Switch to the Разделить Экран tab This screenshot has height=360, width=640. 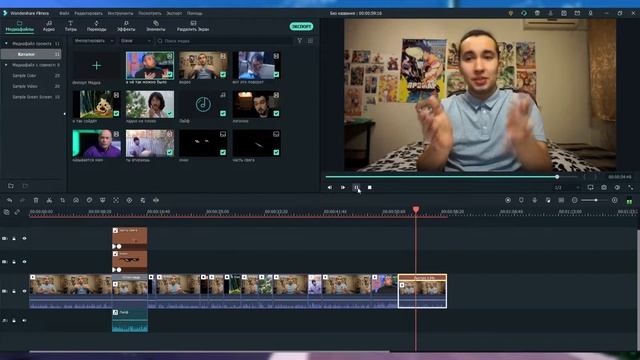point(193,26)
